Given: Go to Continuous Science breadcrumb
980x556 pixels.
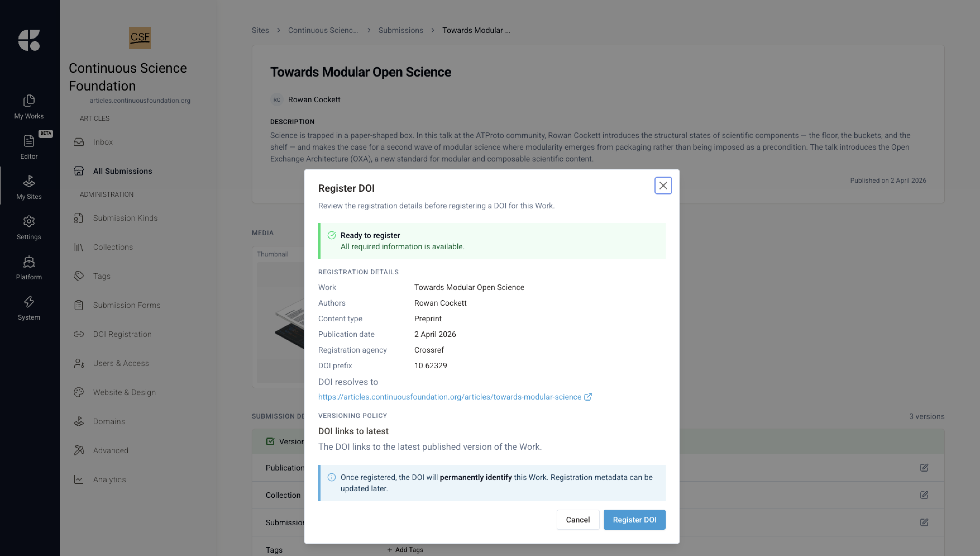Looking at the screenshot, I should pos(323,30).
